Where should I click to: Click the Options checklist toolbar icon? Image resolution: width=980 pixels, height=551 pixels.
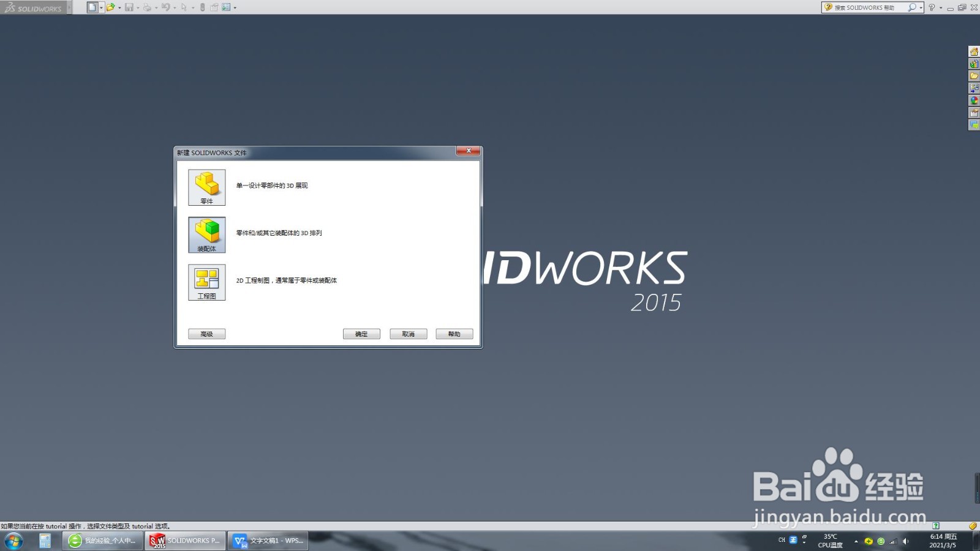click(x=226, y=7)
